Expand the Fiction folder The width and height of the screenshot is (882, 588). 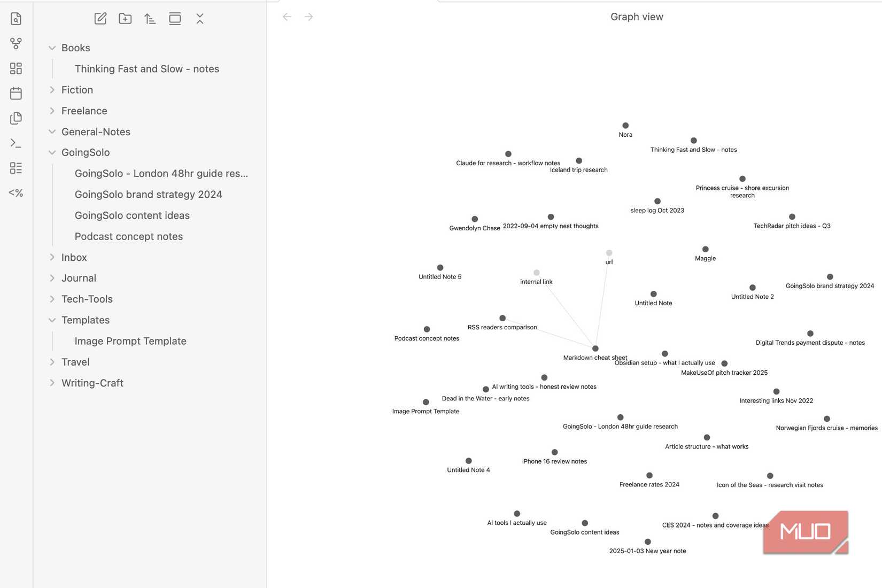(52, 90)
